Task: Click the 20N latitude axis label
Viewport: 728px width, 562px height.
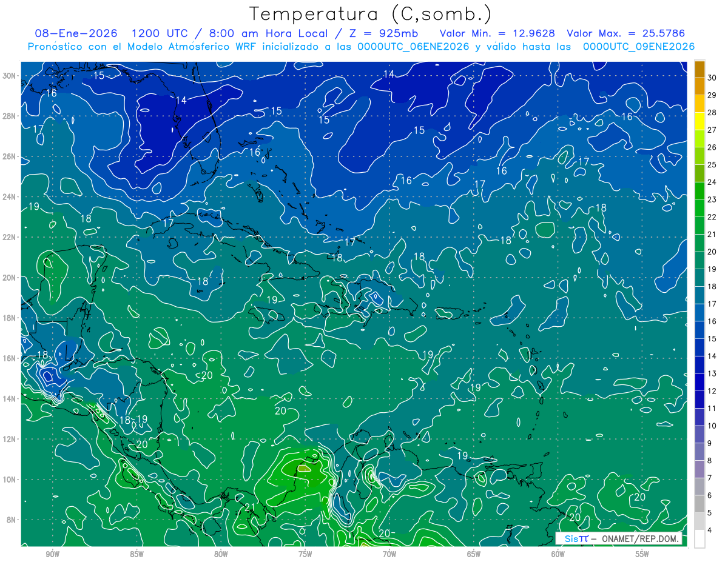Action: (x=10, y=278)
